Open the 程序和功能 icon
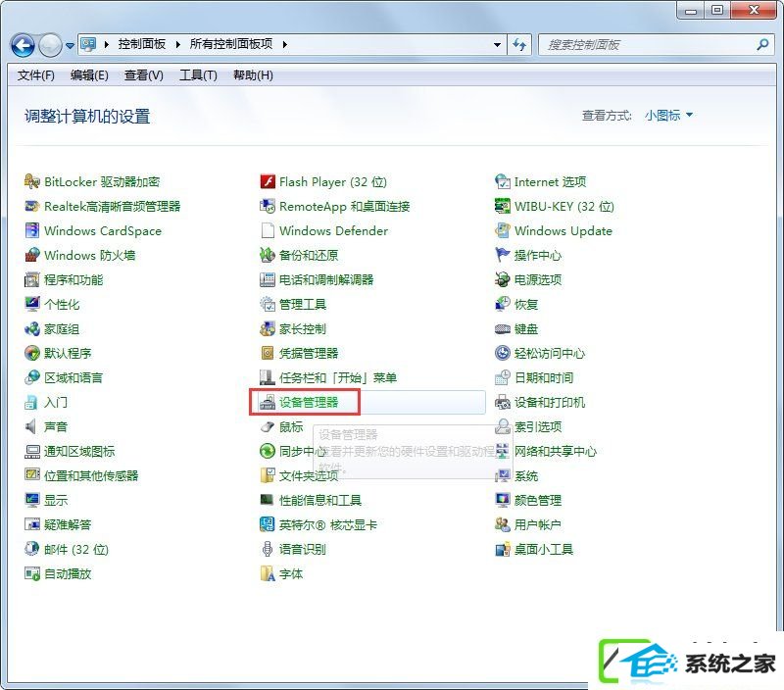This screenshot has width=784, height=690. point(32,279)
